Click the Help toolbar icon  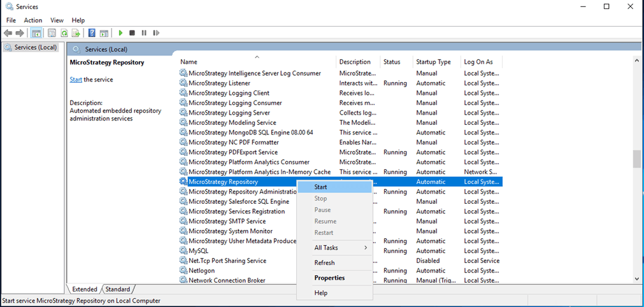point(92,33)
